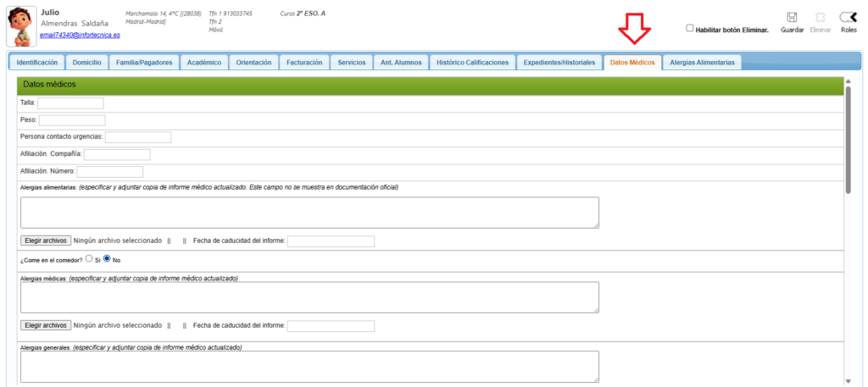868x387 pixels.
Task: Open the Alergias Alimentarias tab
Action: [x=702, y=63]
